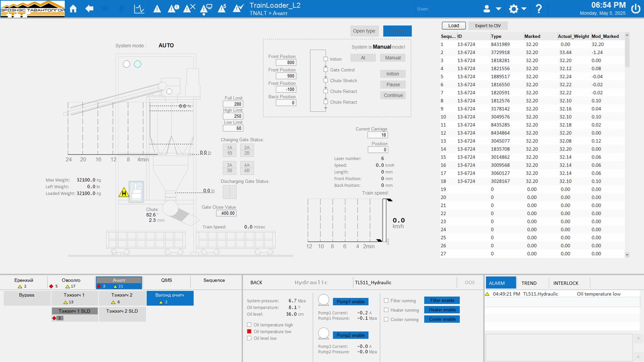This screenshot has height=362, width=644.
Task: Click the alarm triangle with number 5
Action: coord(222,8)
